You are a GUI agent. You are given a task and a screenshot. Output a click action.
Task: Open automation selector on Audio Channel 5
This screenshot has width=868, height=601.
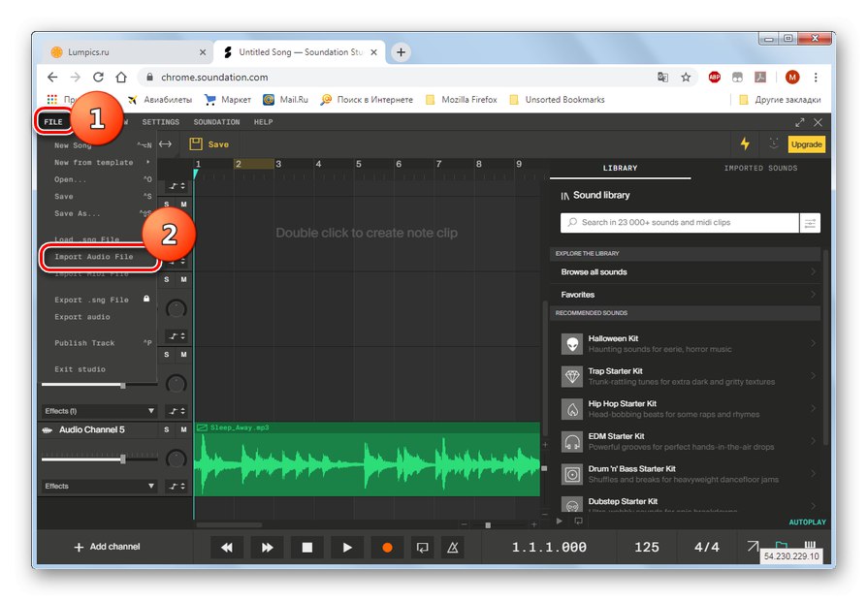[177, 486]
